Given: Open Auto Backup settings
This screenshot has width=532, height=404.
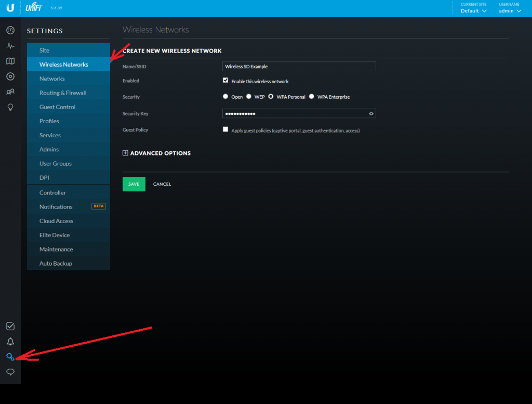Looking at the screenshot, I should pyautogui.click(x=69, y=264).
